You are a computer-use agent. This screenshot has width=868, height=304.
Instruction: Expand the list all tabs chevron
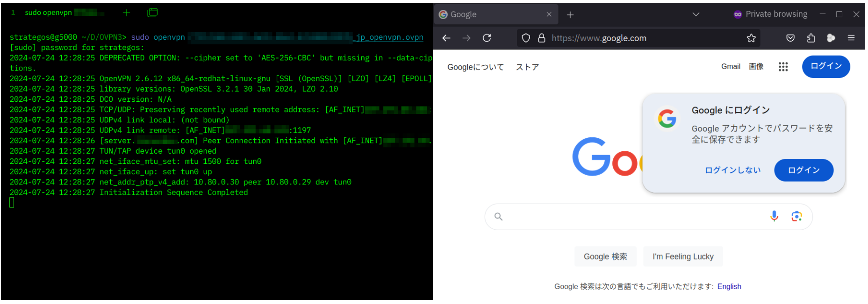(696, 14)
